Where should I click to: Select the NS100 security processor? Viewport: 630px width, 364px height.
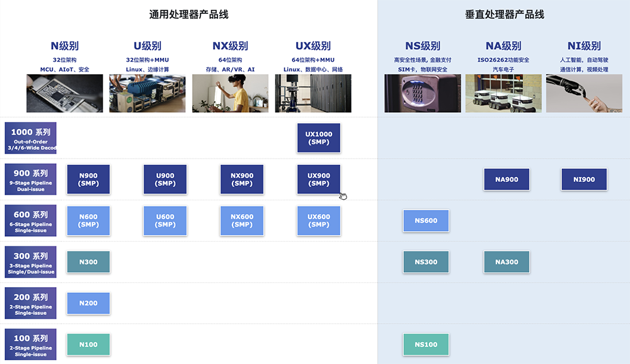tap(426, 344)
